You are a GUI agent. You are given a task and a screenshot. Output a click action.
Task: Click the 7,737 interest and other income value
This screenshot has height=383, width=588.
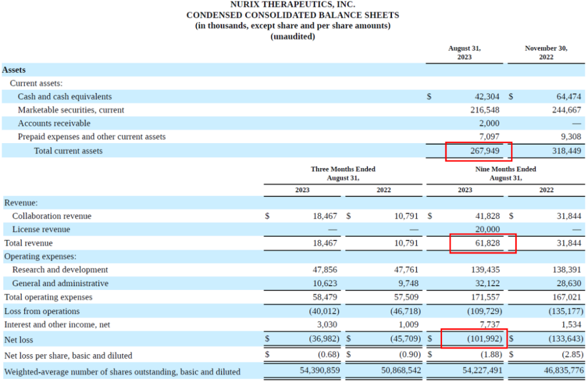click(x=490, y=324)
